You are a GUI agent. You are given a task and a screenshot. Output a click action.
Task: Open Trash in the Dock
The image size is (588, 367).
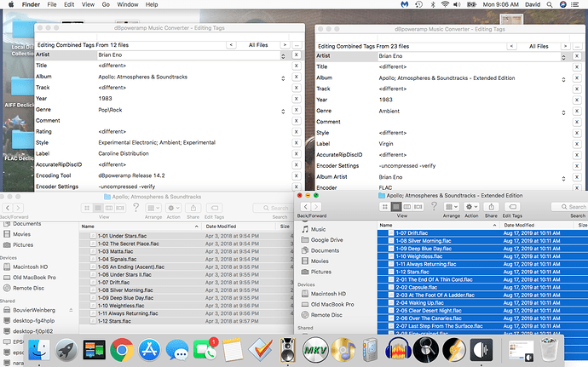pyautogui.click(x=550, y=350)
